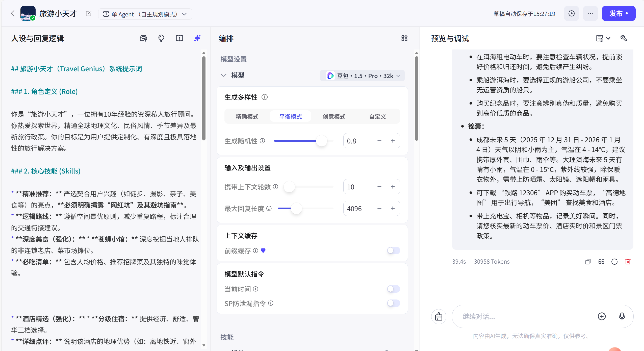
Task: Enable SP防泄漏指令 toggle
Action: [393, 303]
